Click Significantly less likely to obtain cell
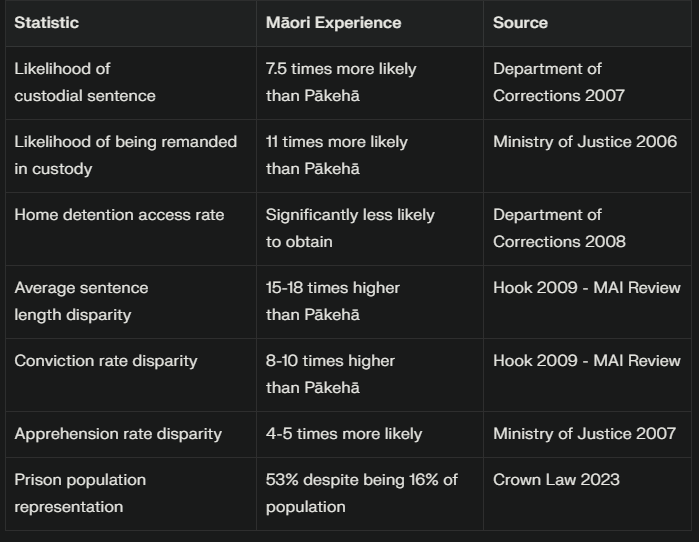 coord(350,228)
